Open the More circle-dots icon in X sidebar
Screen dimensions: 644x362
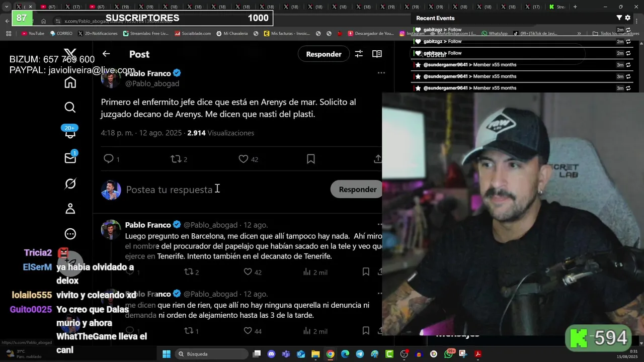[x=70, y=234]
